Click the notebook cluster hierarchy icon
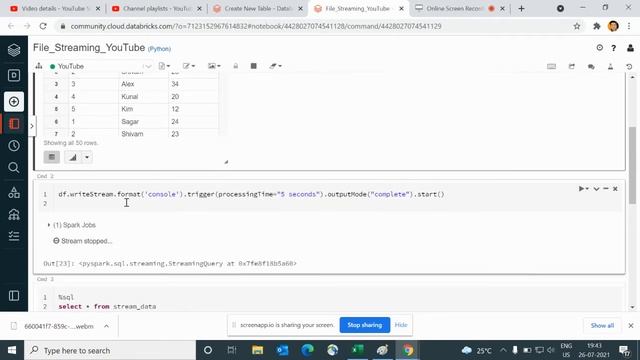The image size is (640, 360). (x=39, y=66)
